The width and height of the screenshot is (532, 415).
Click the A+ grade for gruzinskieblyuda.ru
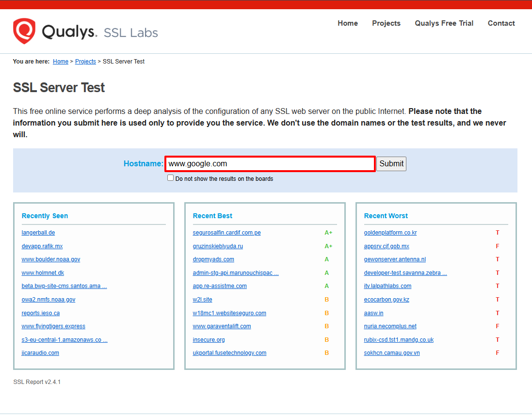(x=328, y=246)
